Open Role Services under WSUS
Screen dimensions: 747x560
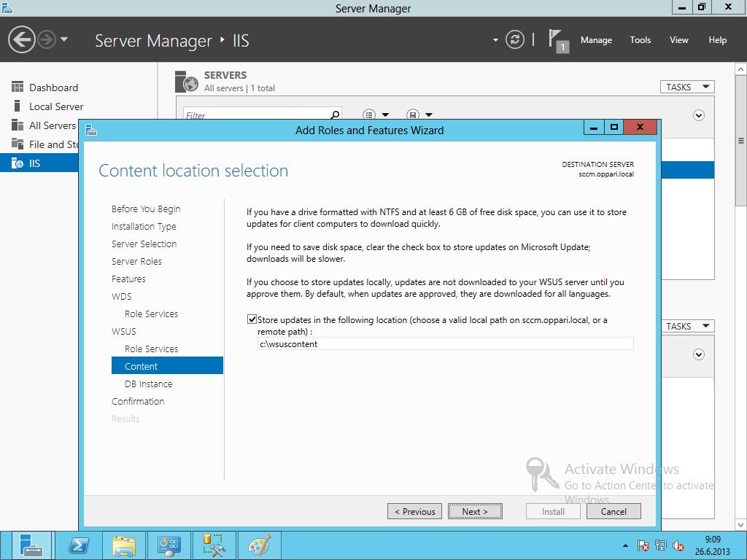coord(151,349)
